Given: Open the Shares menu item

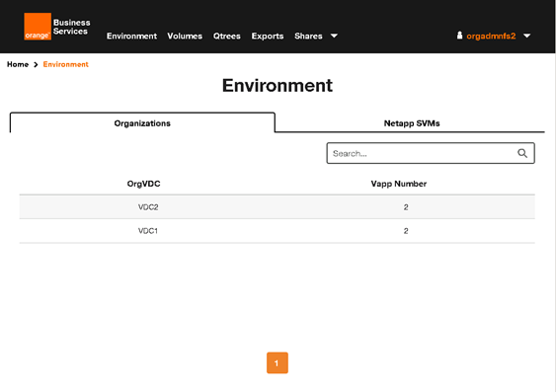Looking at the screenshot, I should (308, 37).
